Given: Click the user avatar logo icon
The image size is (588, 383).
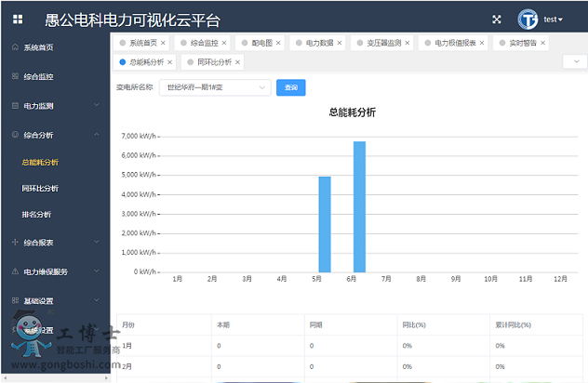Looking at the screenshot, I should pyautogui.click(x=529, y=20).
